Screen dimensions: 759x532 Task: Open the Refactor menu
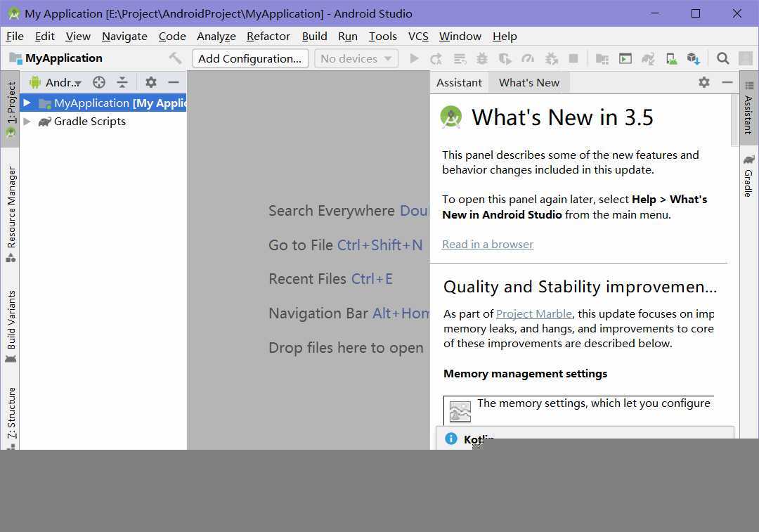tap(268, 37)
